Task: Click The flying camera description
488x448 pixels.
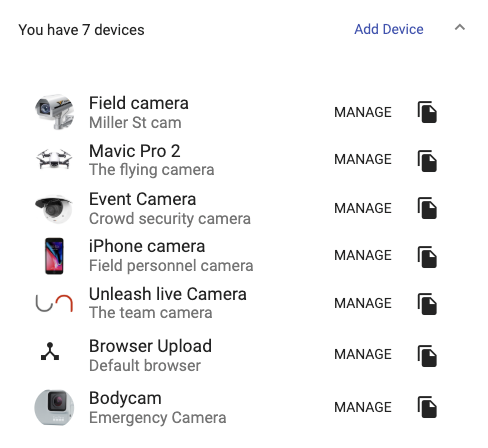Action: (x=151, y=170)
